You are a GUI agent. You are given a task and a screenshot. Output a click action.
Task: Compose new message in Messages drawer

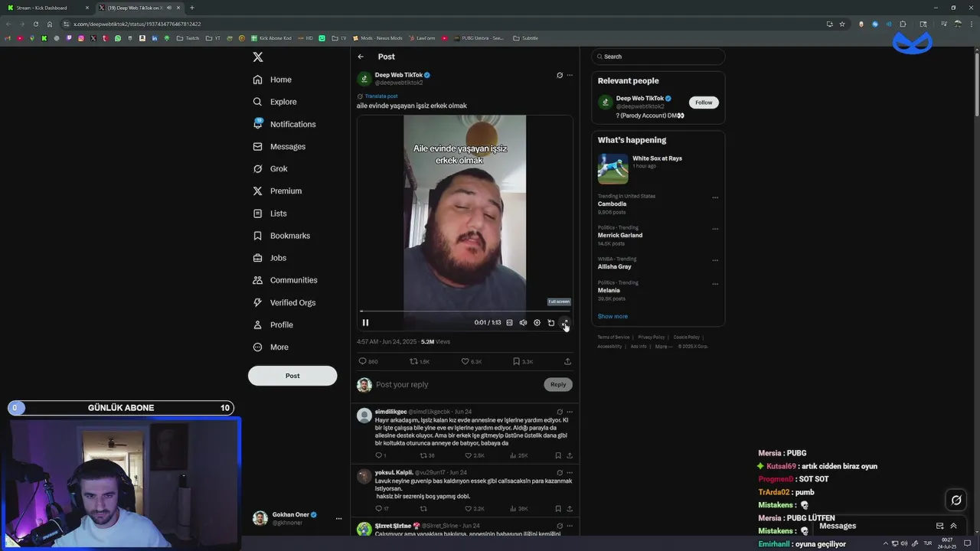click(x=939, y=526)
